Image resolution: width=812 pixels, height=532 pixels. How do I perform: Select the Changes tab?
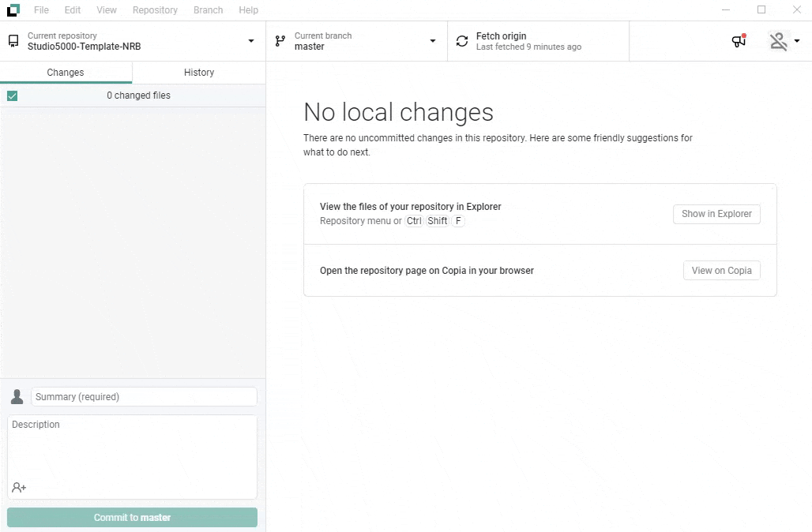66,73
